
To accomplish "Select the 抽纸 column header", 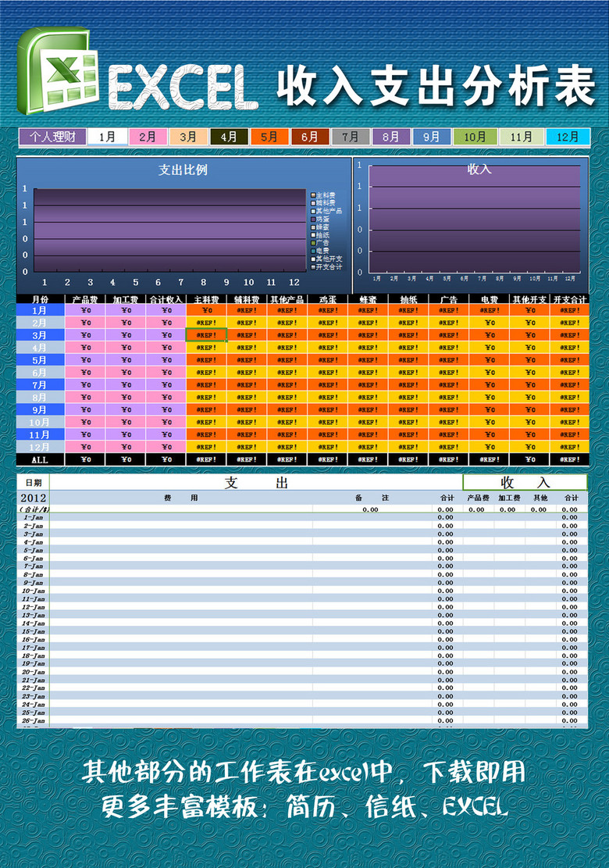I will point(408,299).
